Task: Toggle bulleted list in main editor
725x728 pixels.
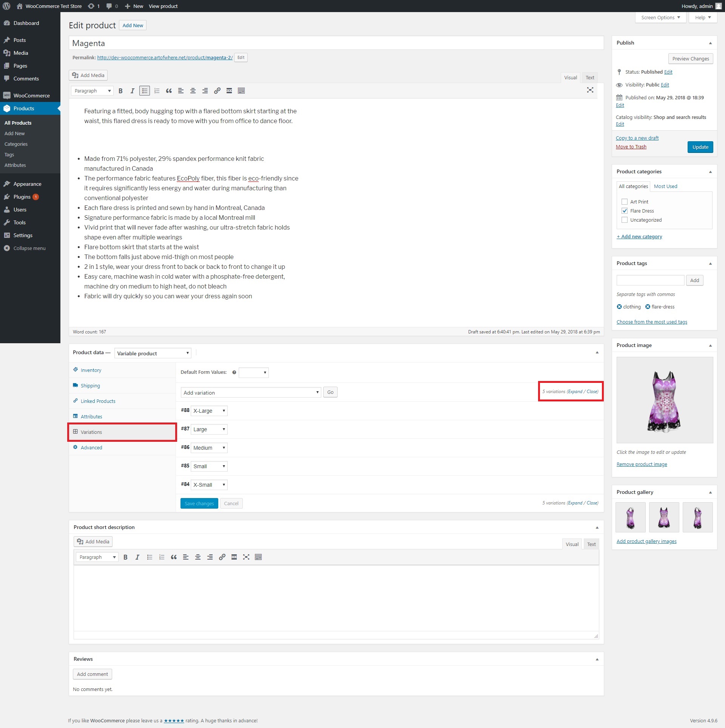Action: tap(145, 91)
